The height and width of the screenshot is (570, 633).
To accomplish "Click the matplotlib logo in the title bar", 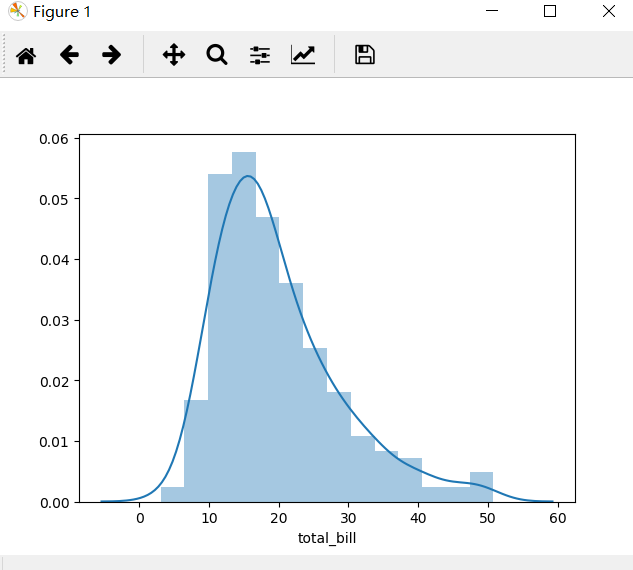I will [x=18, y=11].
